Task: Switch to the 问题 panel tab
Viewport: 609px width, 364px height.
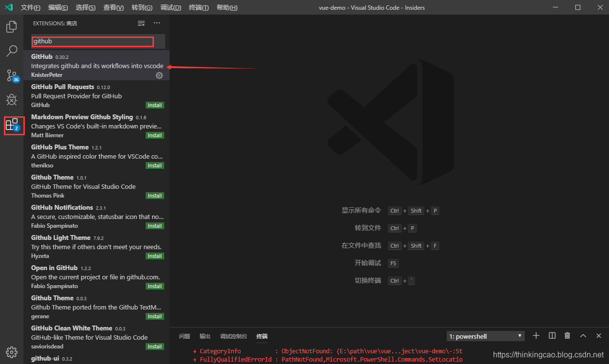Action: (185, 336)
